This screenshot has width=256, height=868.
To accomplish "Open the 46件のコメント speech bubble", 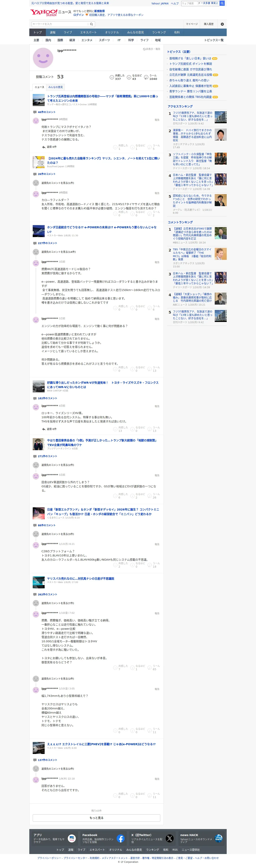I will pyautogui.click(x=44, y=112).
